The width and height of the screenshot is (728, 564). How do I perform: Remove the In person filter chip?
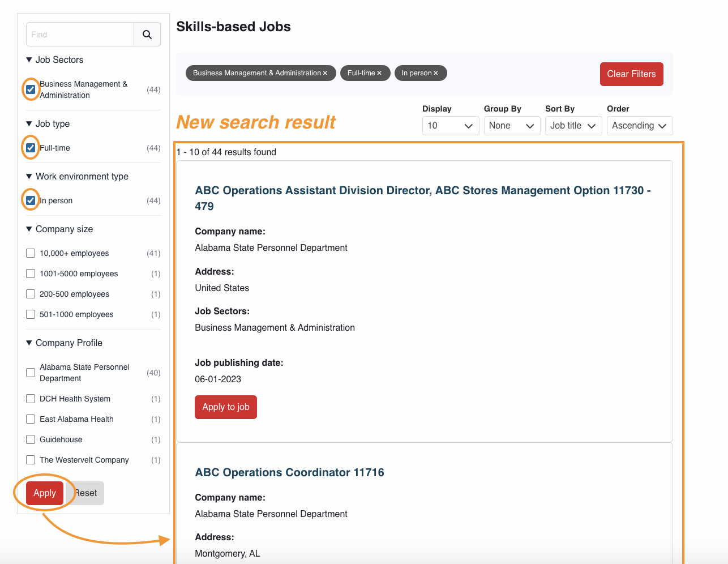pos(436,73)
